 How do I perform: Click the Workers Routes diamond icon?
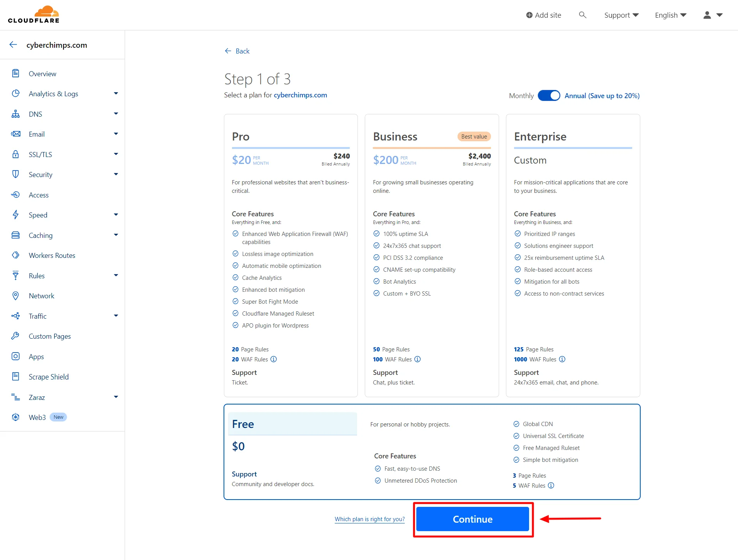15,255
